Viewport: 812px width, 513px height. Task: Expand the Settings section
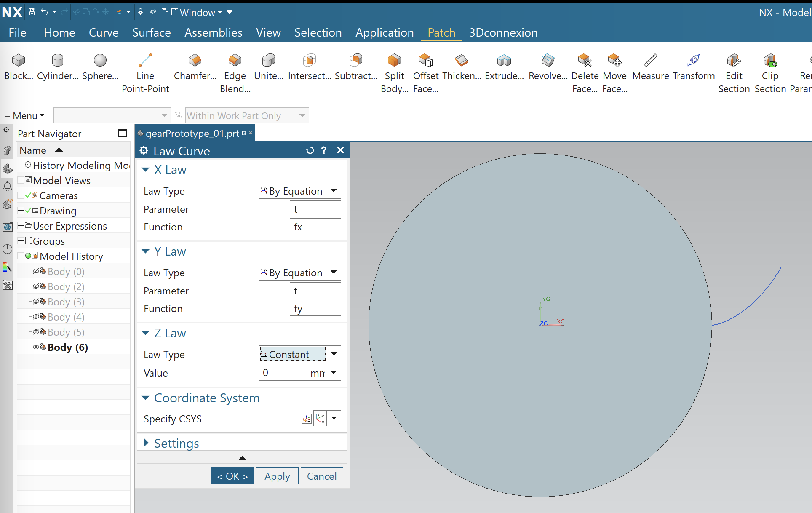[146, 443]
